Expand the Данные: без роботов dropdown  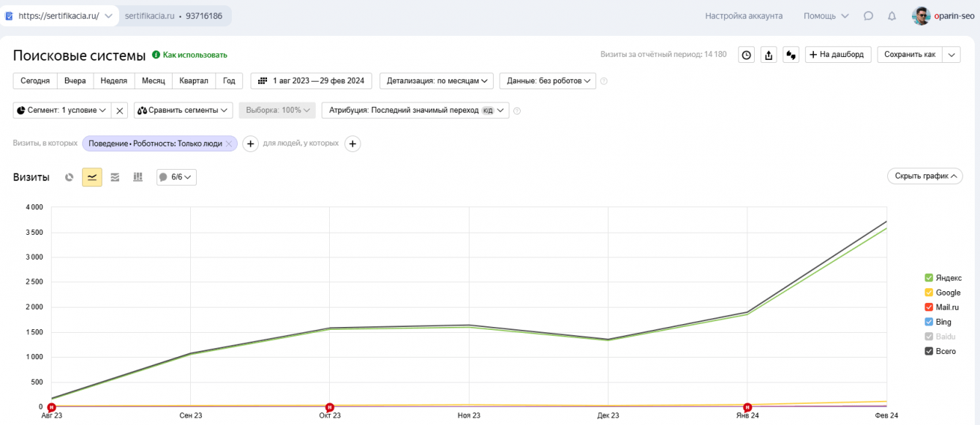pyautogui.click(x=548, y=81)
